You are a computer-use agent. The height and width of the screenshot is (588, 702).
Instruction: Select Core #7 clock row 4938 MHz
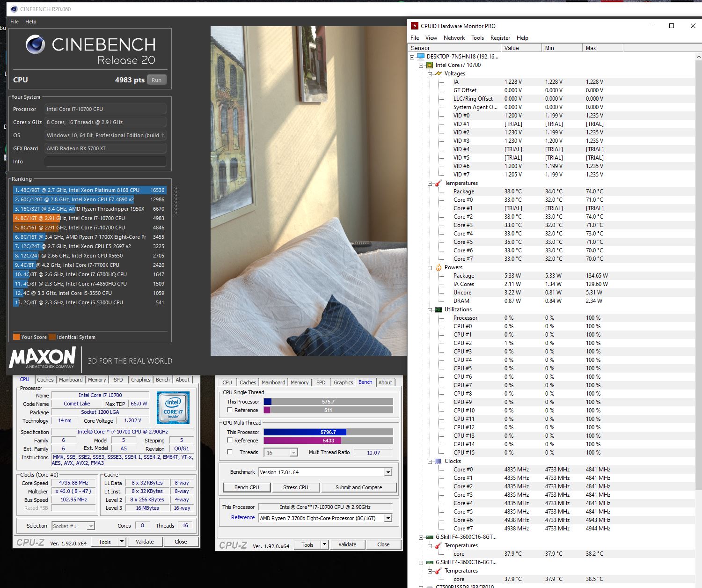pos(551,529)
